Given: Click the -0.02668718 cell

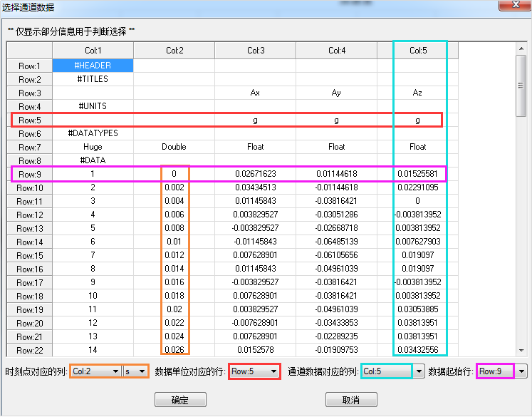Looking at the screenshot, I should coord(336,228).
